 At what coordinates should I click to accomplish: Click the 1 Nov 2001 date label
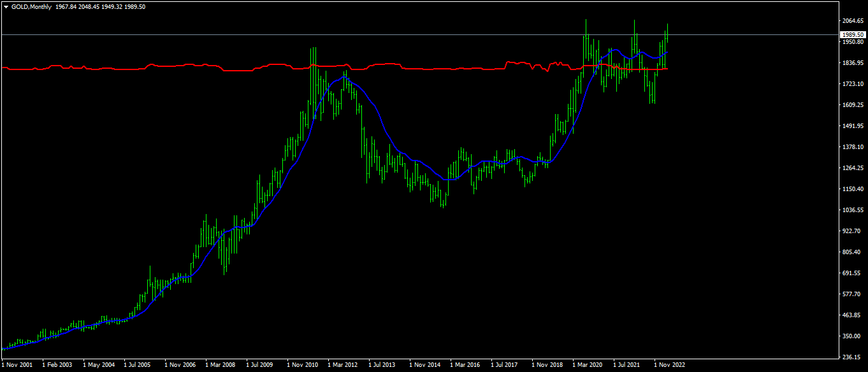[18, 366]
